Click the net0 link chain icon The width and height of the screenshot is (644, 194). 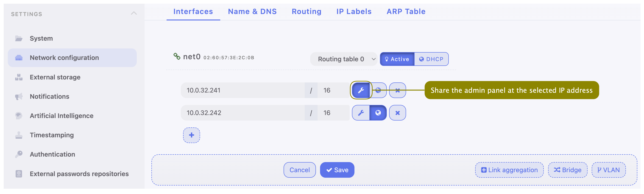tap(177, 56)
